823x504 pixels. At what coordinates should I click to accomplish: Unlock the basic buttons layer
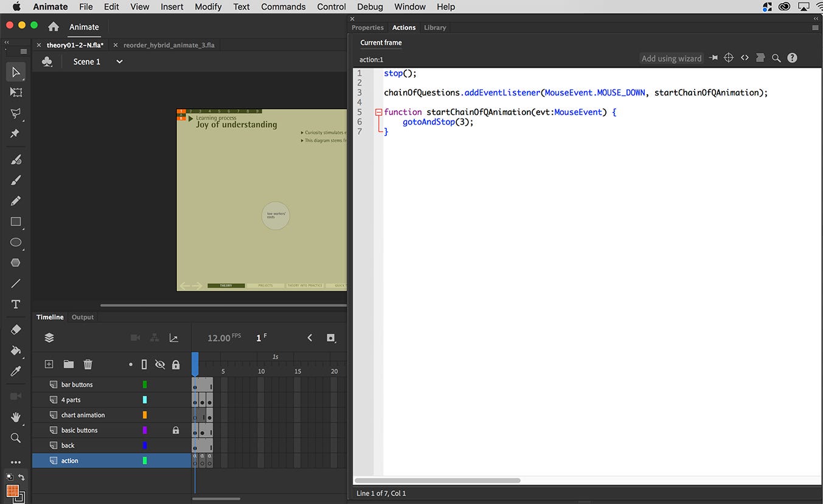(x=176, y=430)
